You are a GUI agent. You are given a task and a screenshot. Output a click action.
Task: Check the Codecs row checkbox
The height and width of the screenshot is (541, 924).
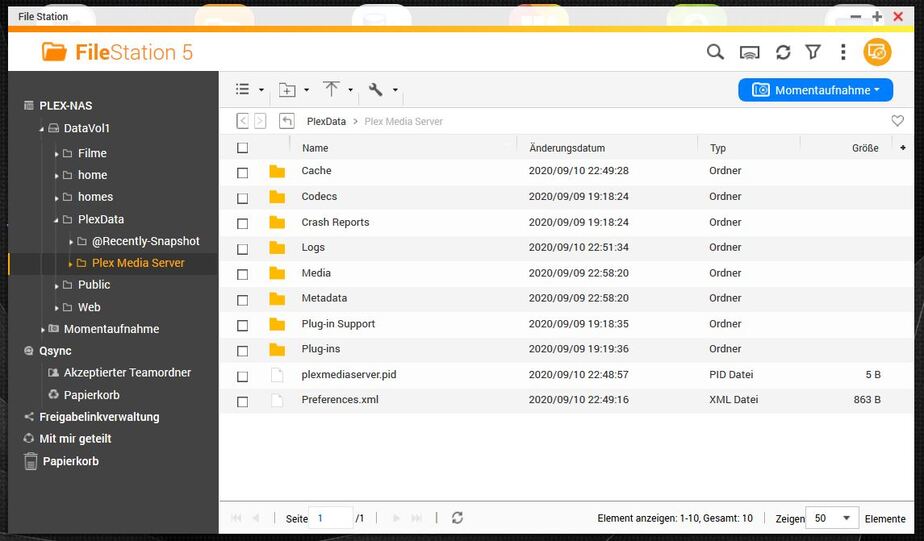pos(242,198)
